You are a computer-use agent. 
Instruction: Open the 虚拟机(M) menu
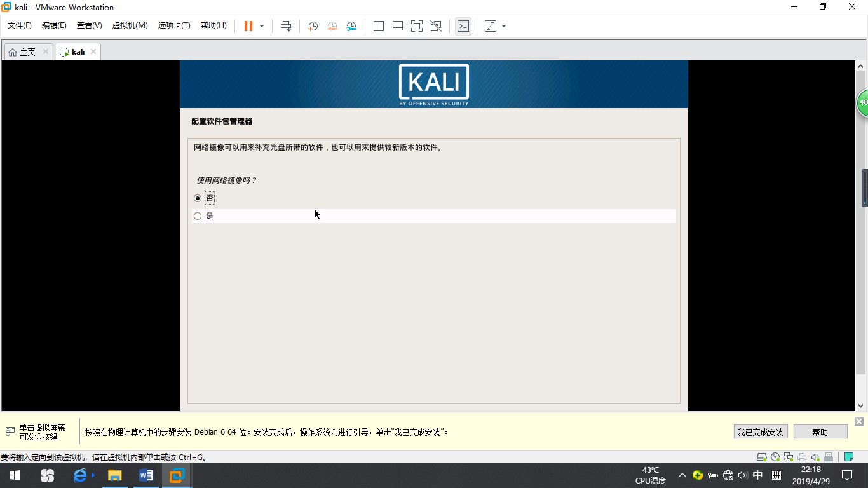(x=130, y=25)
